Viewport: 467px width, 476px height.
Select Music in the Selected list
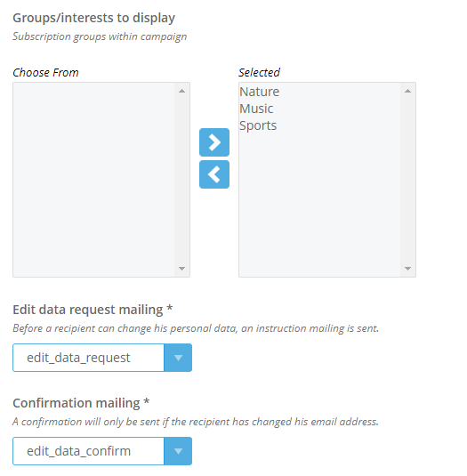pyautogui.click(x=256, y=109)
